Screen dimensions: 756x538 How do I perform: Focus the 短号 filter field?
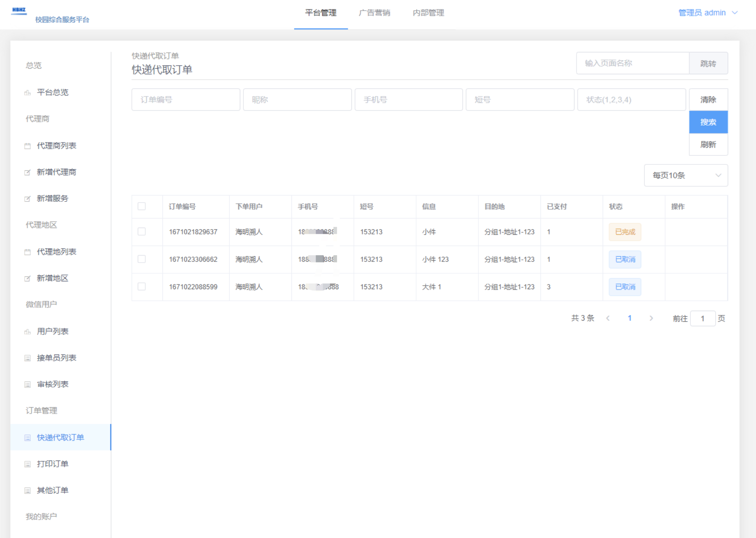[520, 100]
